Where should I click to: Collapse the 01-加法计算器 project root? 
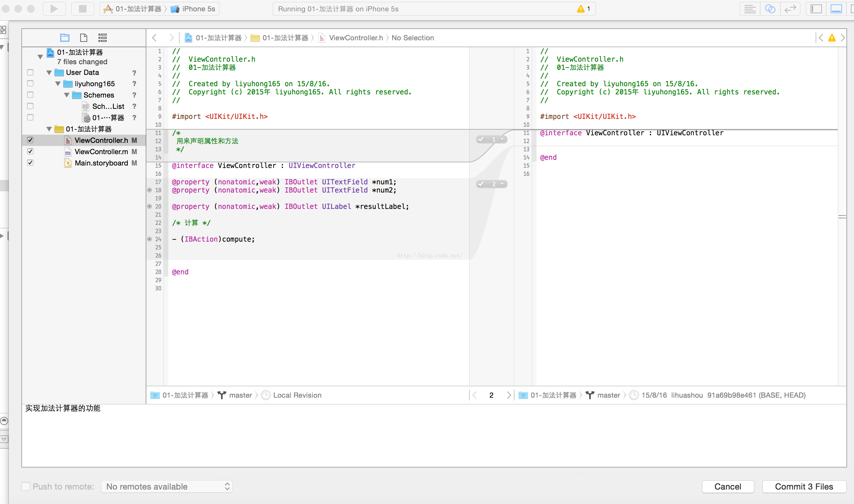40,57
